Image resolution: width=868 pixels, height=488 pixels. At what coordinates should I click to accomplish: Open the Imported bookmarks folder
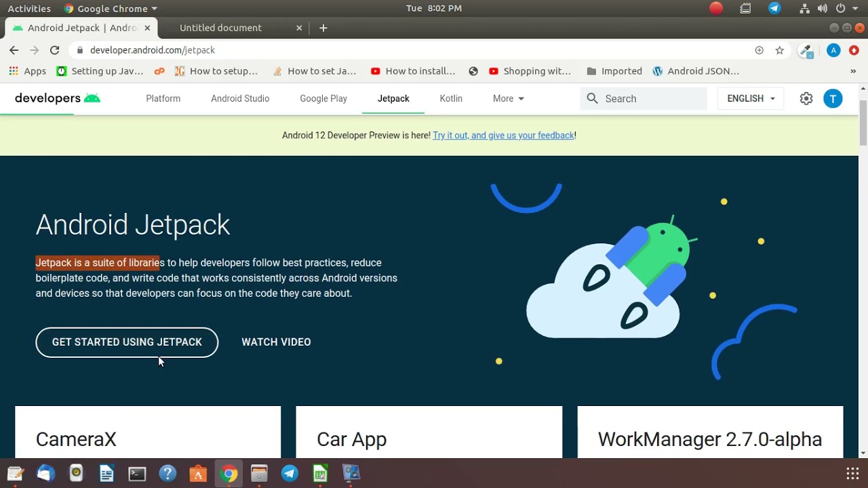pyautogui.click(x=614, y=71)
